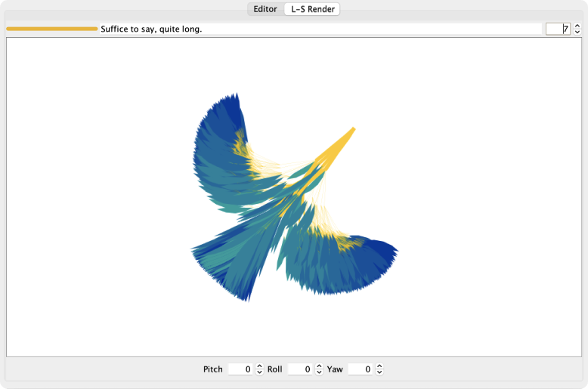Click the yellow render progress bar
The width and height of the screenshot is (588, 389).
point(51,29)
